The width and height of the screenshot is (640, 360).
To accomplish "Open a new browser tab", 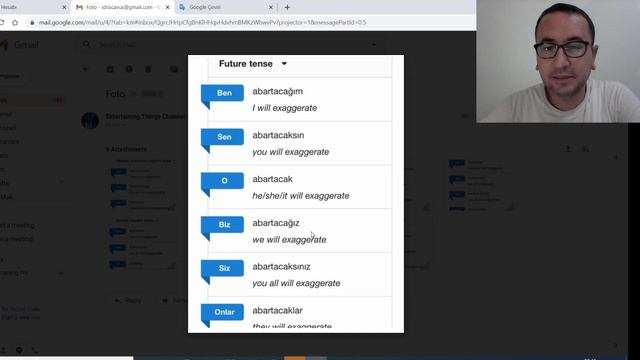I will (287, 7).
